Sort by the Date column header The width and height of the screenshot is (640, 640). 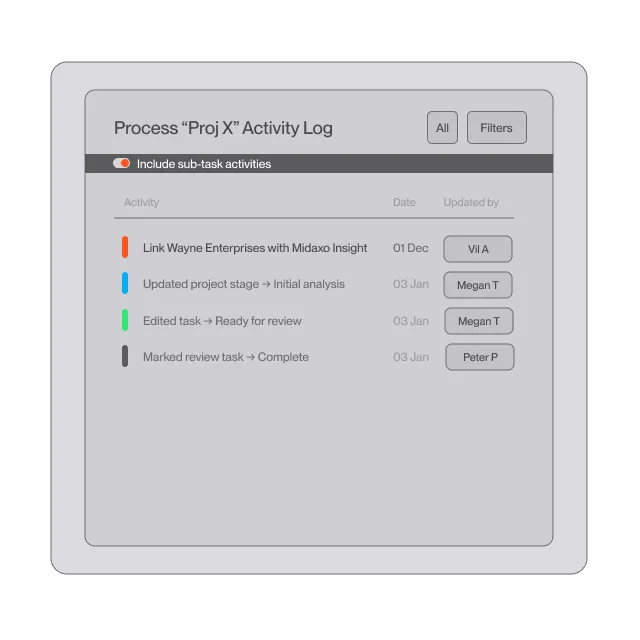click(x=404, y=202)
